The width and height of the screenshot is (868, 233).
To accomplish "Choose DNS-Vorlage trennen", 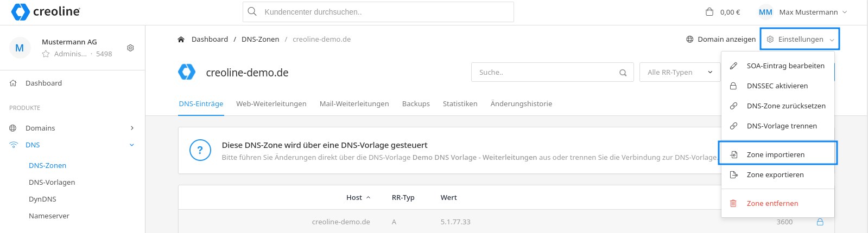I will coord(778,126).
